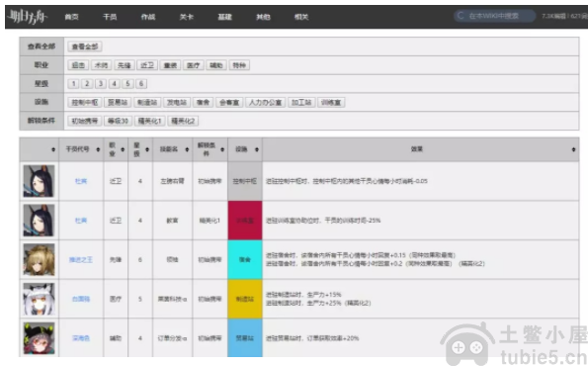Open the 关卡 navigation menu

coord(187,17)
